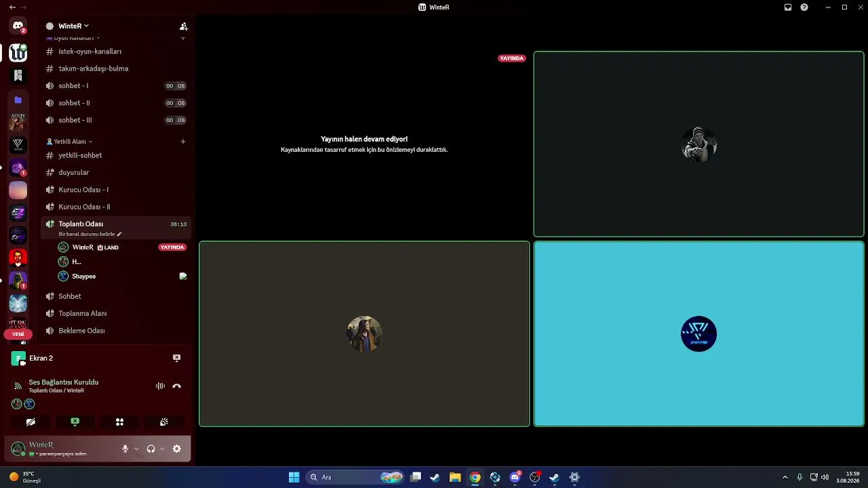This screenshot has height=488, width=868.
Task: Join Kurucu Odası - I voice channel
Action: click(x=116, y=190)
